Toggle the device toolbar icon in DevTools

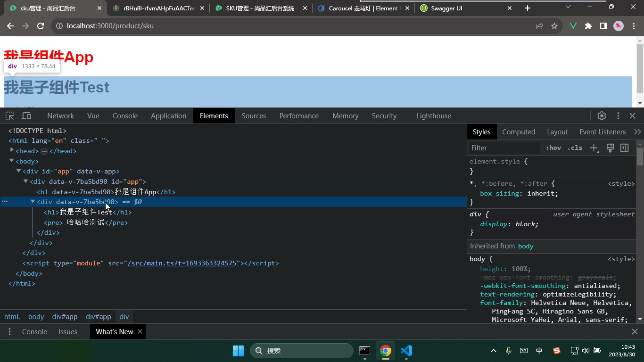(26, 116)
